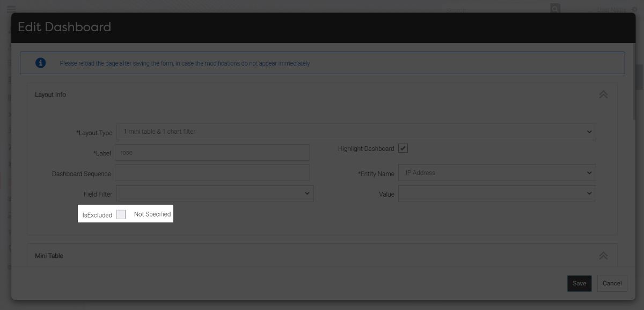Open the settings gear beside User Name
644x310 pixels.
coord(636,9)
